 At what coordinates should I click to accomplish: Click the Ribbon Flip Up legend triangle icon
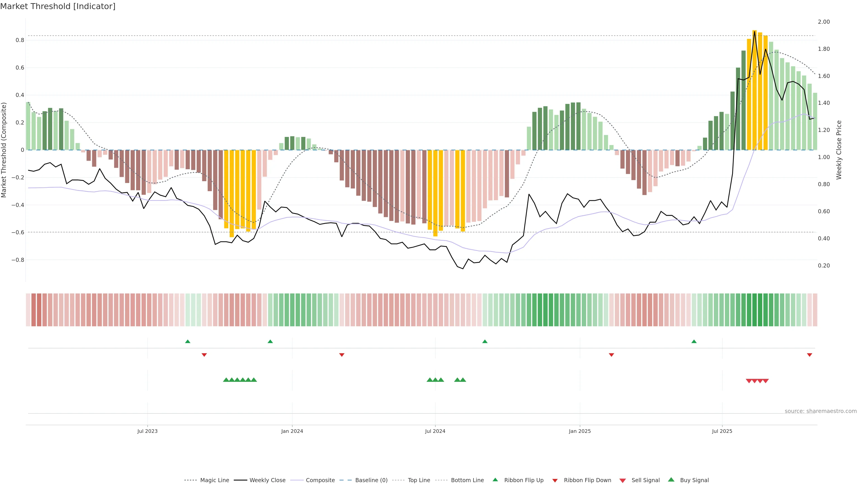click(495, 480)
